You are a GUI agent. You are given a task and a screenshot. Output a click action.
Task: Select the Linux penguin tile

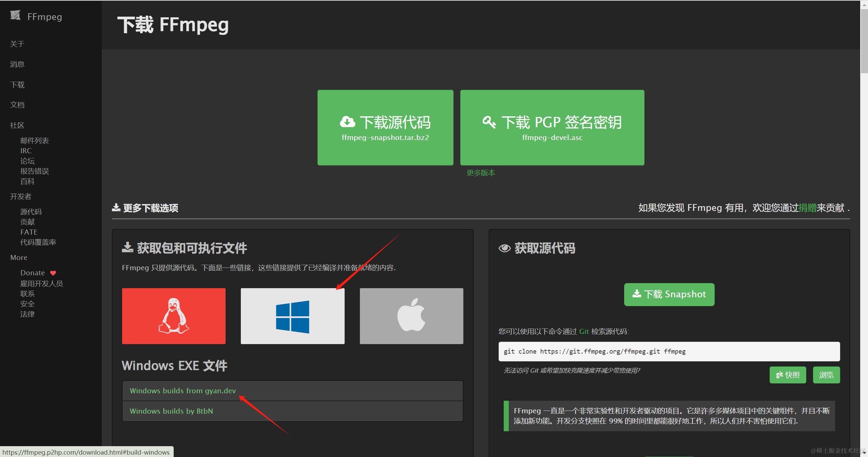click(x=174, y=316)
